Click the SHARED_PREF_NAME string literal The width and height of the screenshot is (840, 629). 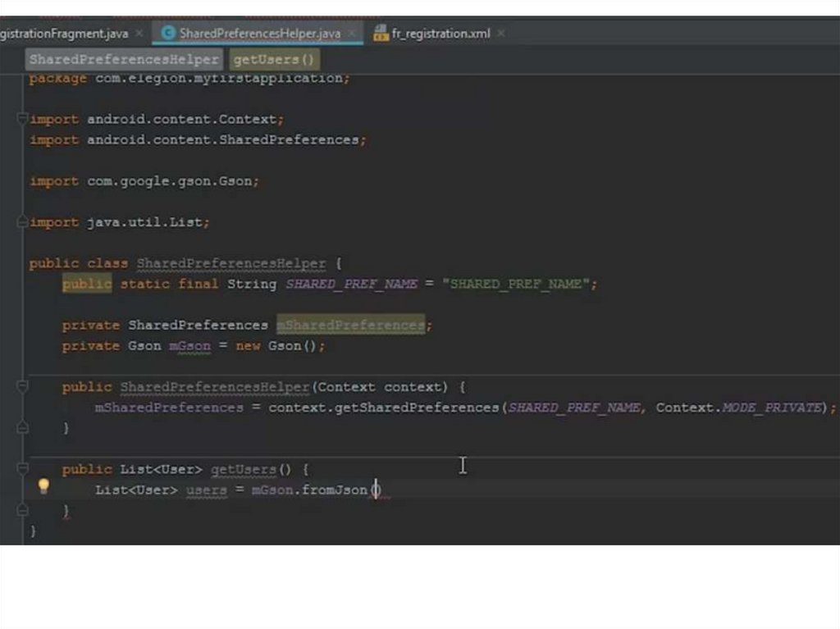click(518, 284)
